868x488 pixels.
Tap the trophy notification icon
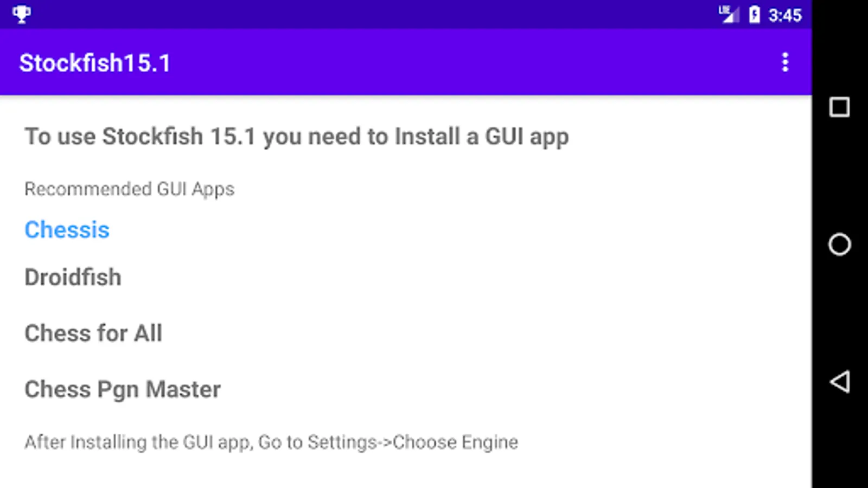pos(22,14)
